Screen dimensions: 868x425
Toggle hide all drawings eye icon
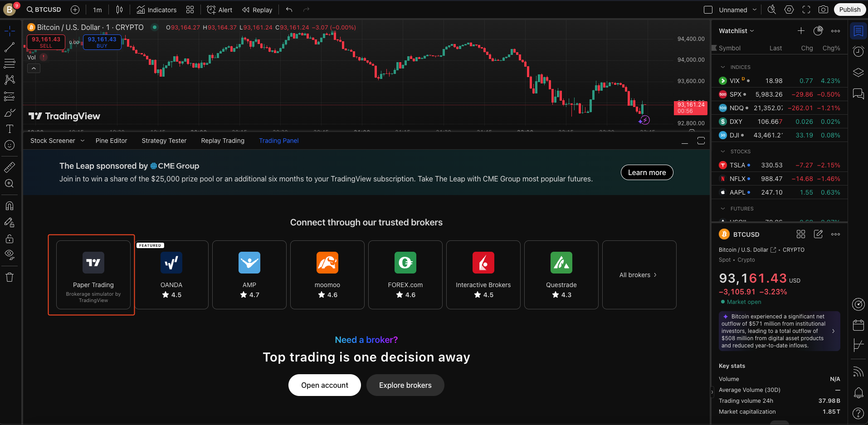click(10, 254)
